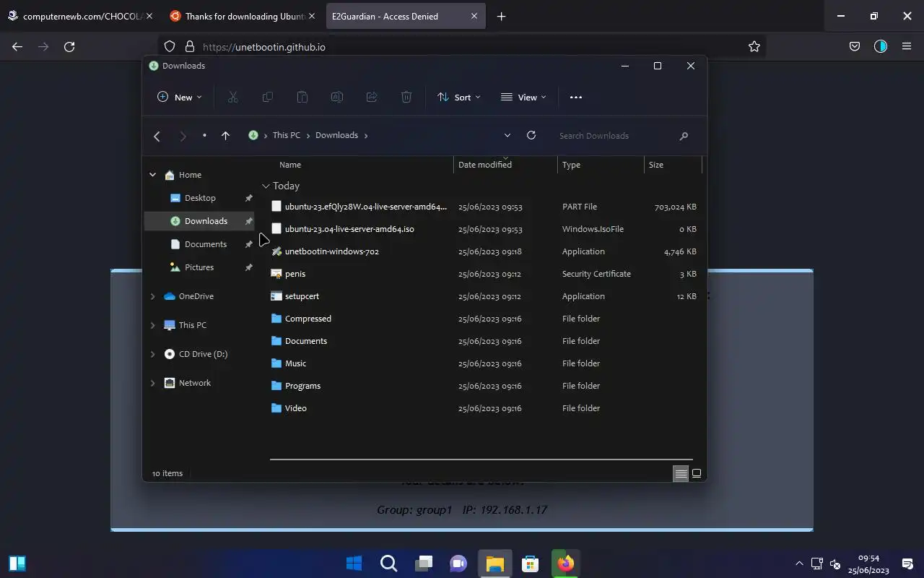Screen dimensions: 924x578
Task: Open Microsoft Store from the taskbar
Action: click(530, 563)
